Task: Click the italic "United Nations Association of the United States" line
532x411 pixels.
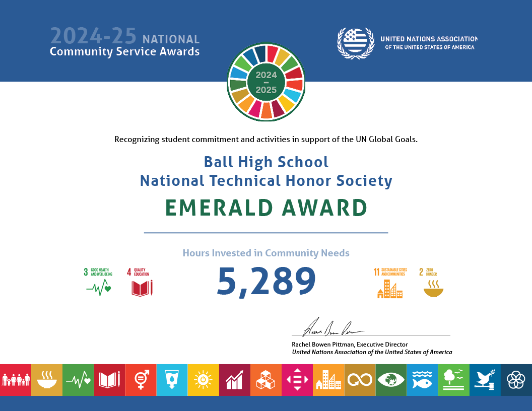Action: [x=372, y=352]
